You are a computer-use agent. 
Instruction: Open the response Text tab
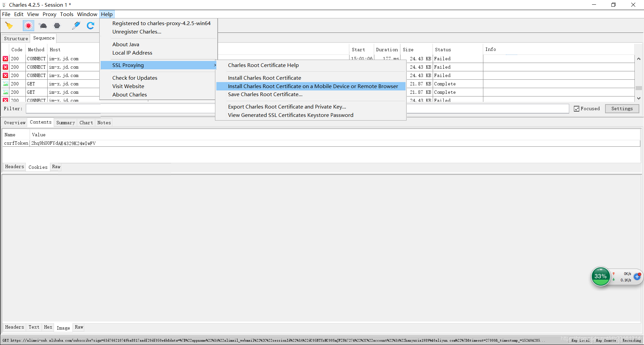tap(34, 327)
